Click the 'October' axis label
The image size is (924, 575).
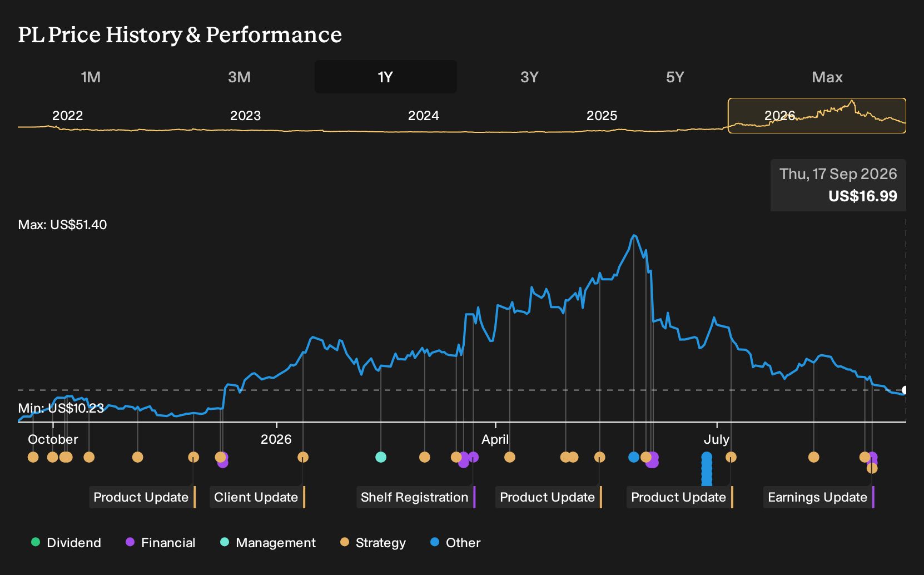coord(53,439)
